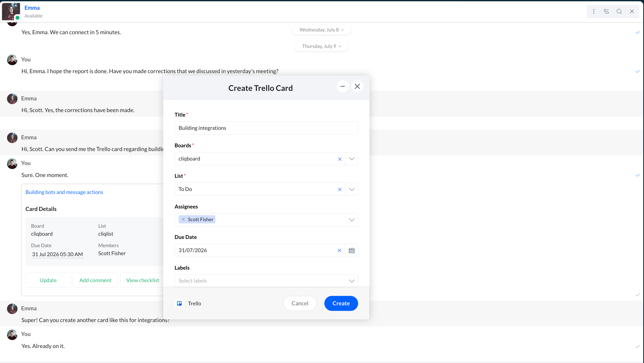Start a call with Emma

tap(606, 11)
